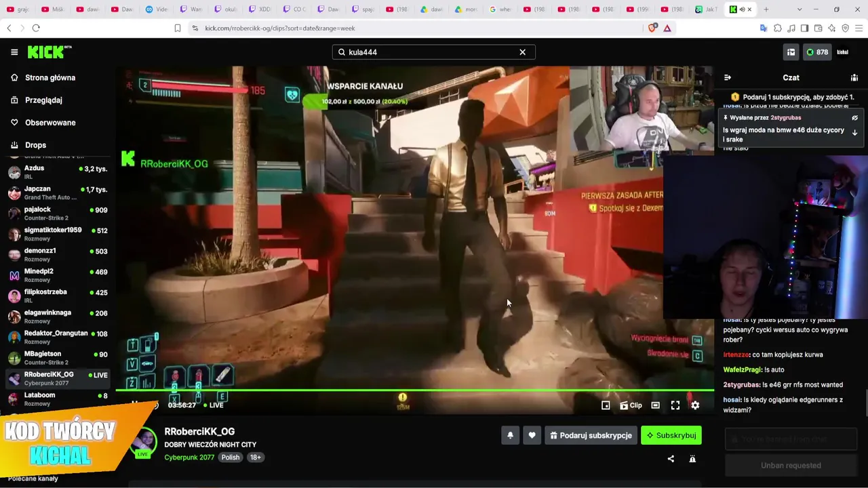868x488 pixels.
Task: Select filipkostrzeba channel
Action: click(58, 296)
